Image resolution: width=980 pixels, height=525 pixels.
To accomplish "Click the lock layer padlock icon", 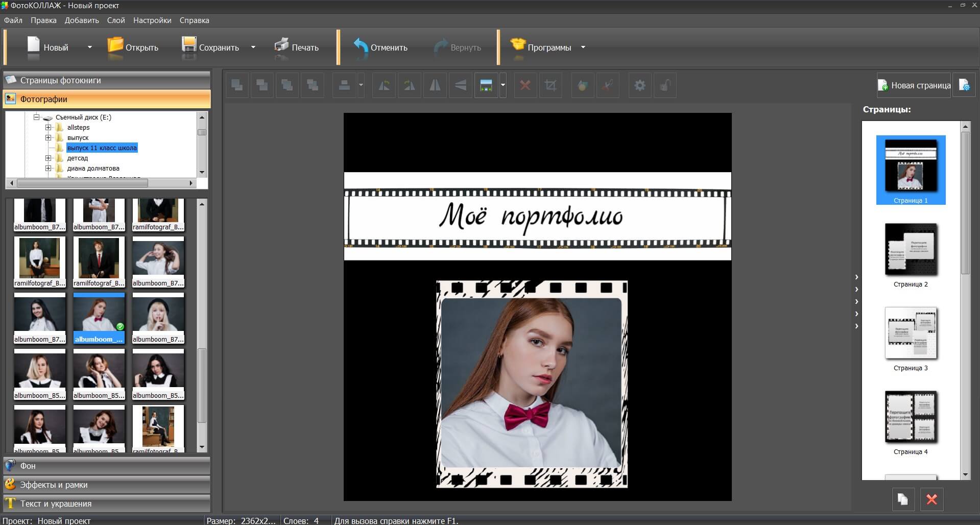I will pyautogui.click(x=665, y=85).
